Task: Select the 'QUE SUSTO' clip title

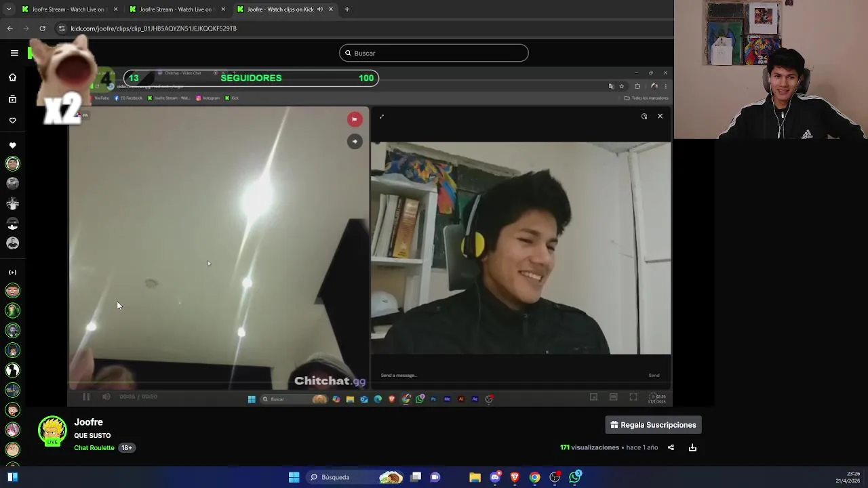Action: coord(92,436)
